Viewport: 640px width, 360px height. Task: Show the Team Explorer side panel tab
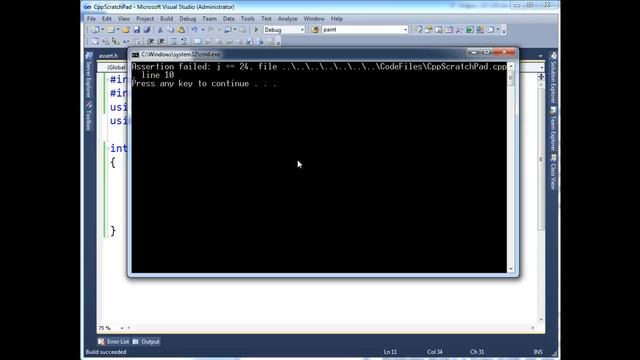click(x=553, y=129)
